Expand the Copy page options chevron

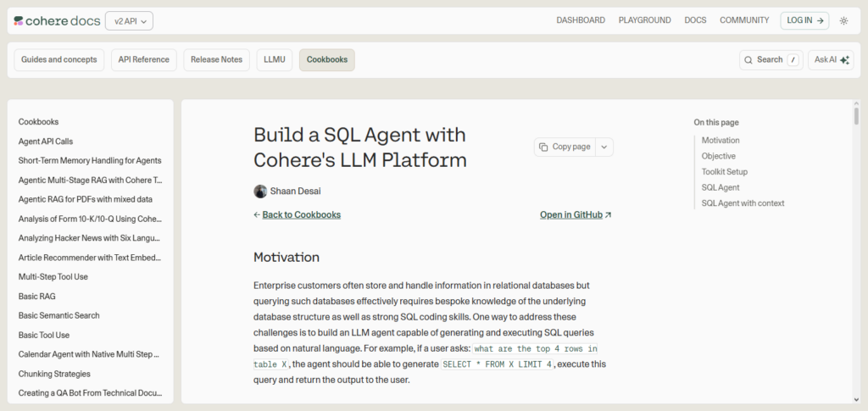coord(604,147)
